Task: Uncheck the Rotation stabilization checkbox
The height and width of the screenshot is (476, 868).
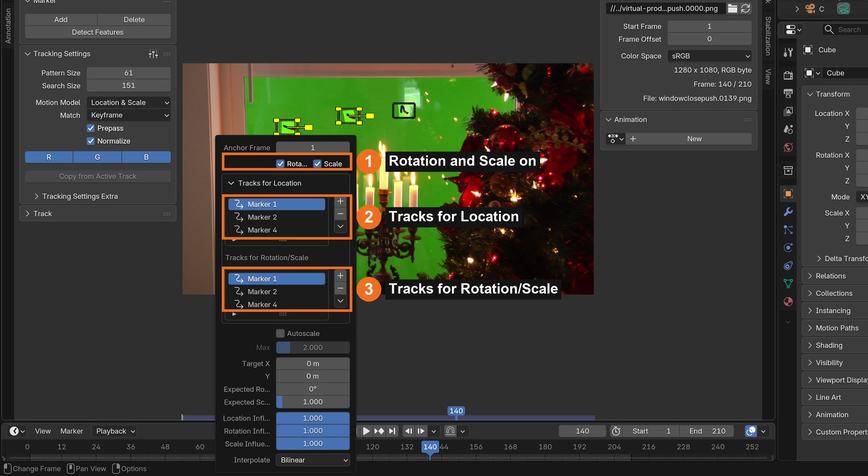Action: click(x=281, y=164)
